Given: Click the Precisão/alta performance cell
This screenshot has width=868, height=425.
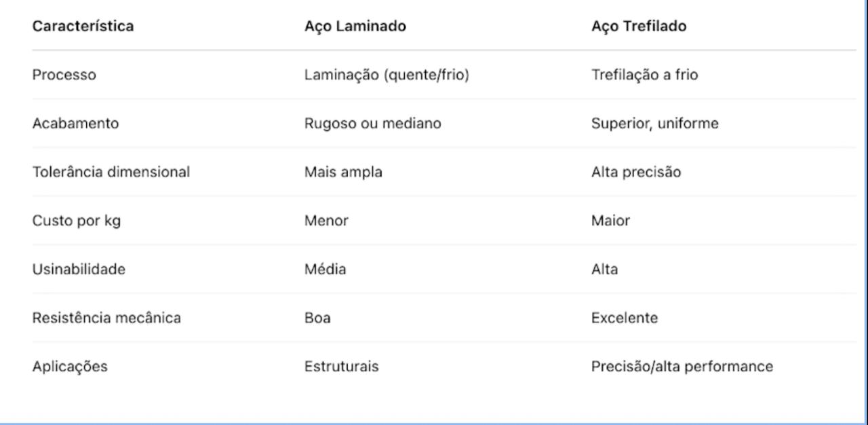Looking at the screenshot, I should click(682, 367).
